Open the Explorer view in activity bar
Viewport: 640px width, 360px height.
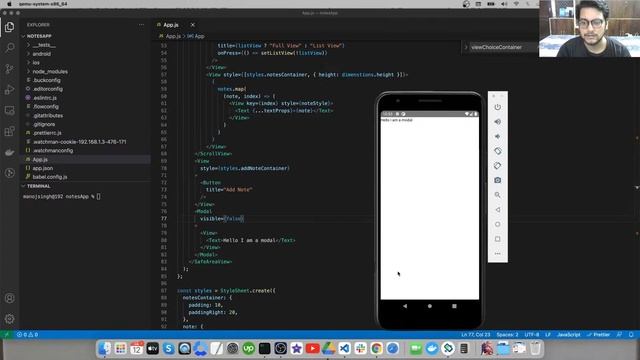click(9, 27)
